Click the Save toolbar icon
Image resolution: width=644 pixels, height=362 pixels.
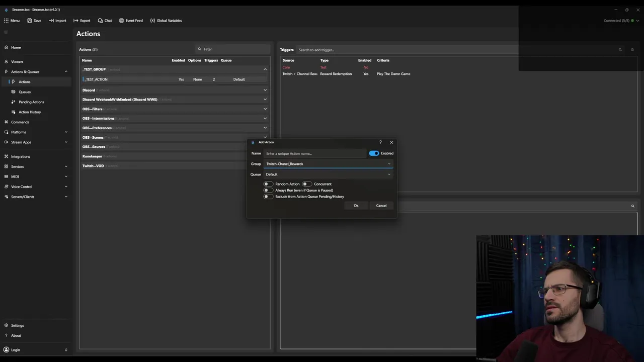pos(30,21)
